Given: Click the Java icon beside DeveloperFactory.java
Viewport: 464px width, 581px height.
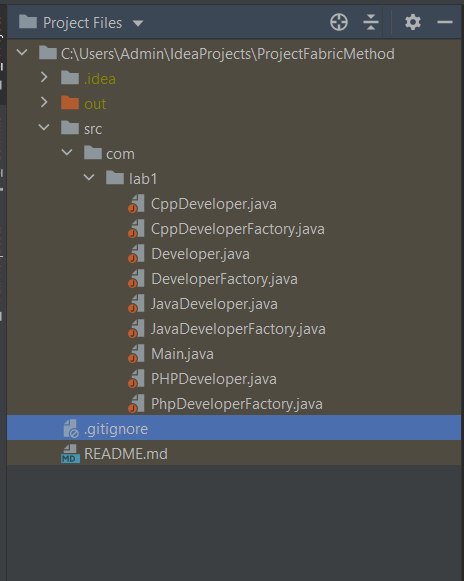Looking at the screenshot, I should [136, 278].
